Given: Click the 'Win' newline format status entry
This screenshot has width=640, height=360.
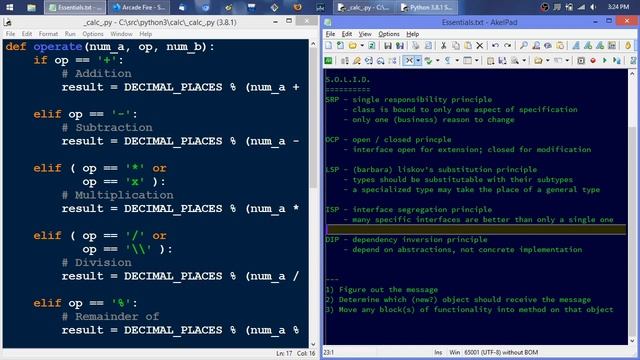Looking at the screenshot, I should (x=454, y=352).
